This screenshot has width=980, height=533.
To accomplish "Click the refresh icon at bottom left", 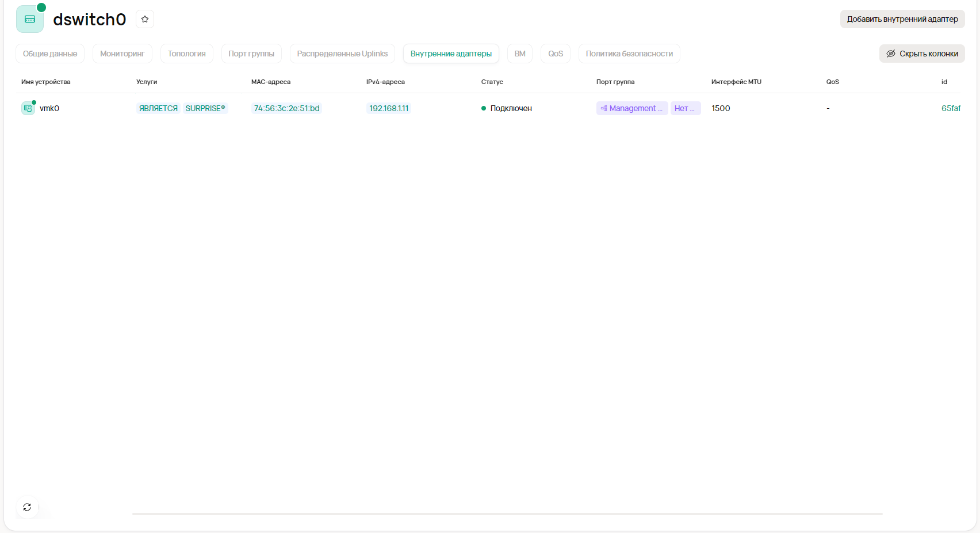I will (x=27, y=507).
